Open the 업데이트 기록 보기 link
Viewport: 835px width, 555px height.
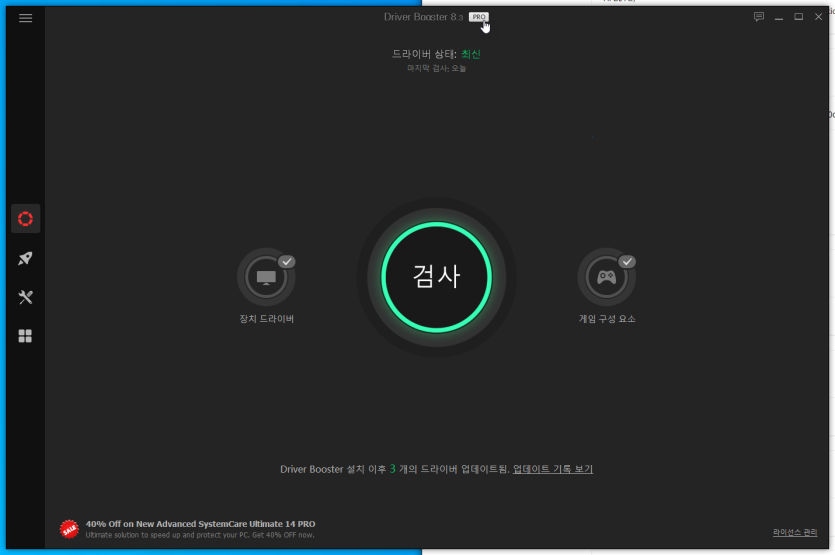point(552,469)
